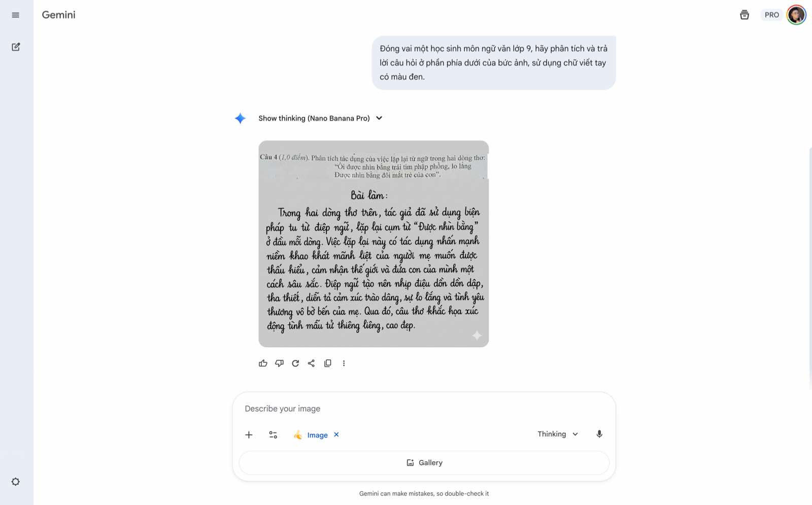Open the more options three-dot menu
812x505 pixels.
click(x=344, y=363)
